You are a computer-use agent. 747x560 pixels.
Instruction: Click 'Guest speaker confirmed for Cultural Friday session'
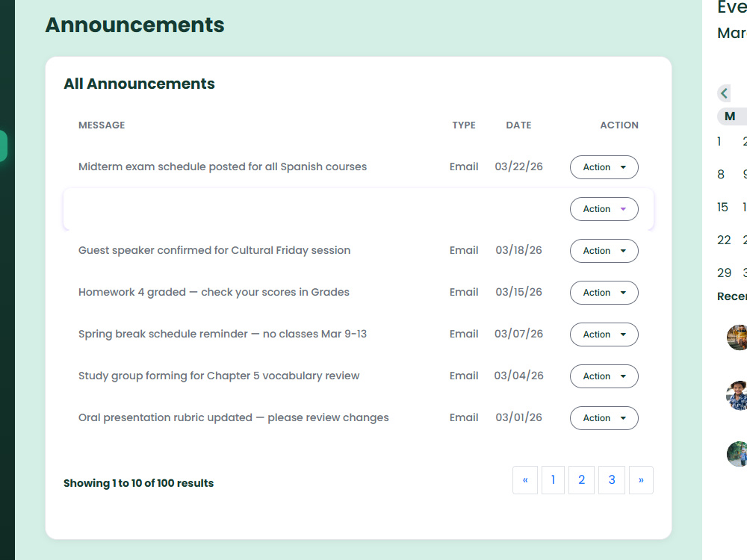[x=214, y=250]
